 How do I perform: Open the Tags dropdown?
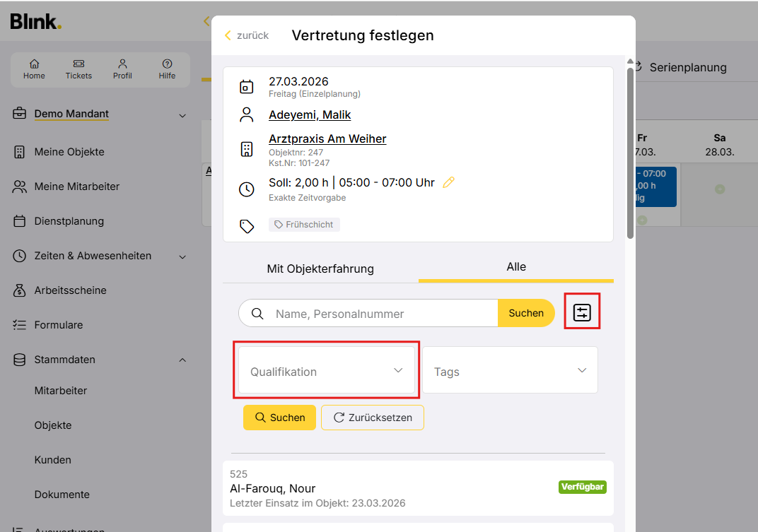coord(510,371)
